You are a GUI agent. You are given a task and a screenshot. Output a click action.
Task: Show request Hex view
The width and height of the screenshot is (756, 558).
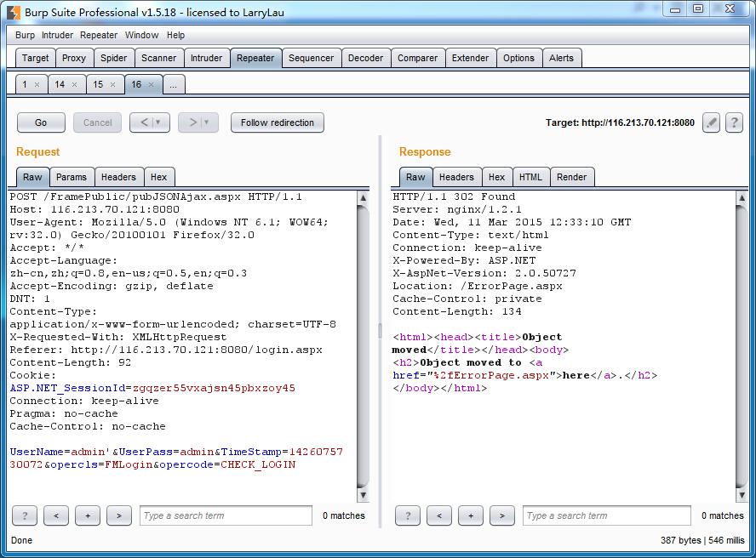(x=158, y=177)
